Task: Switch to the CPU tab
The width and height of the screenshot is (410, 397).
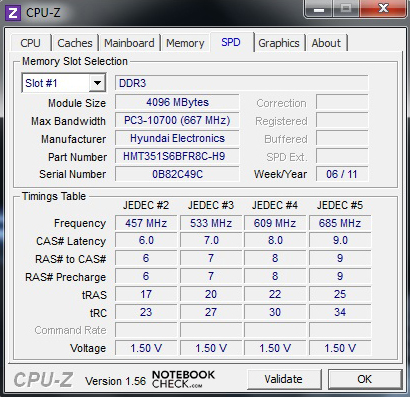Action: pyautogui.click(x=30, y=43)
